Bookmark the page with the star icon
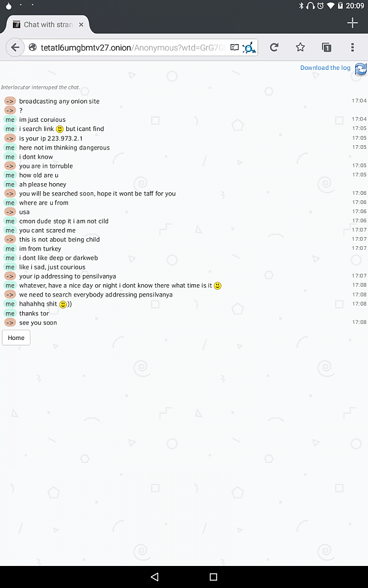Screen dimensions: 368x588 coord(300,47)
